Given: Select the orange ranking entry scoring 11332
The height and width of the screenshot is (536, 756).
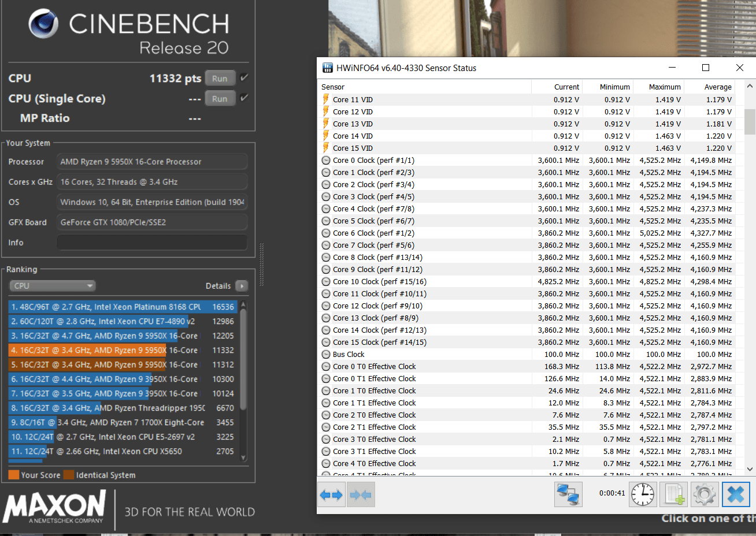Looking at the screenshot, I should click(x=123, y=350).
